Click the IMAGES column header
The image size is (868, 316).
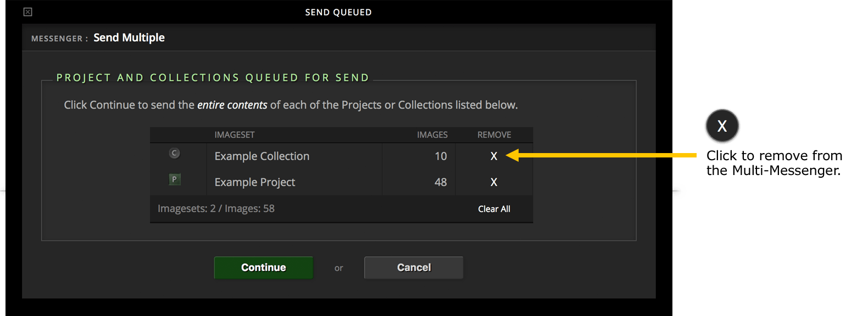432,135
